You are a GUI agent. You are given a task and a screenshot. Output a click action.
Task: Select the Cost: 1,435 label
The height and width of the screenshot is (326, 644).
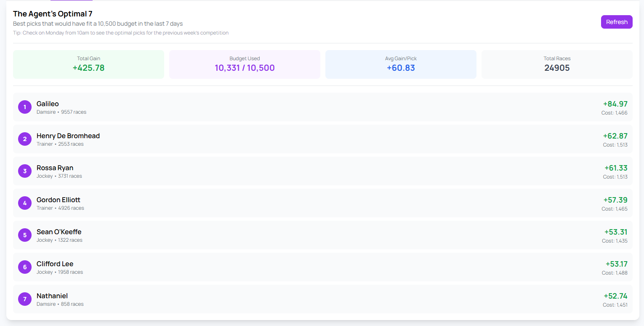pyautogui.click(x=615, y=241)
